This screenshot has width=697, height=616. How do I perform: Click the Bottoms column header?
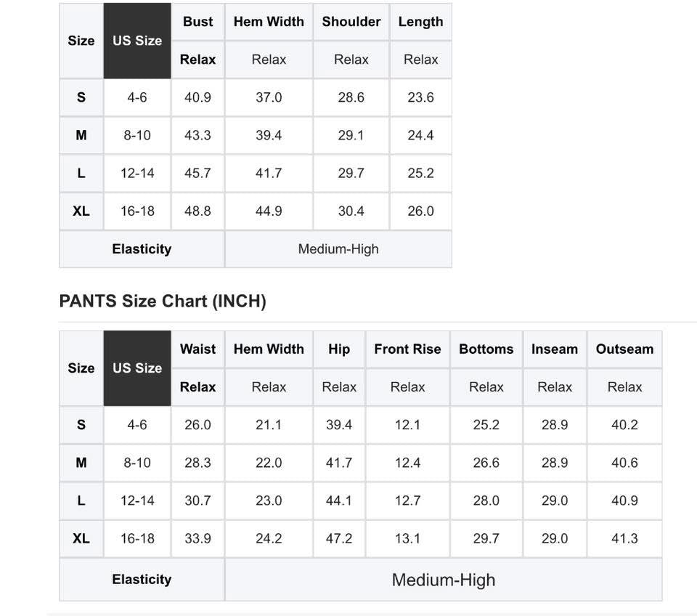point(486,349)
